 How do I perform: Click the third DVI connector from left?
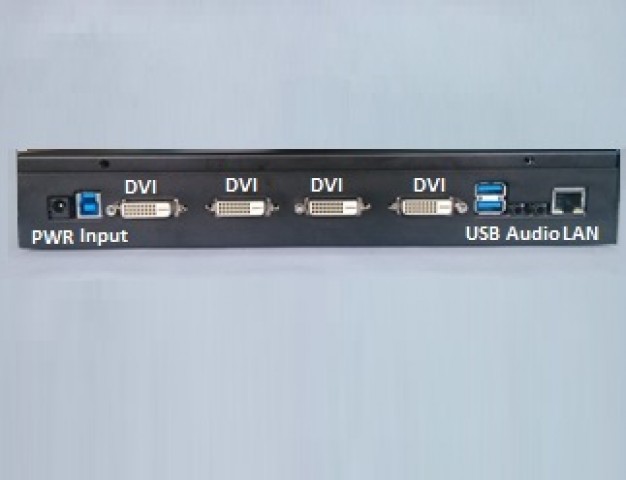point(332,208)
